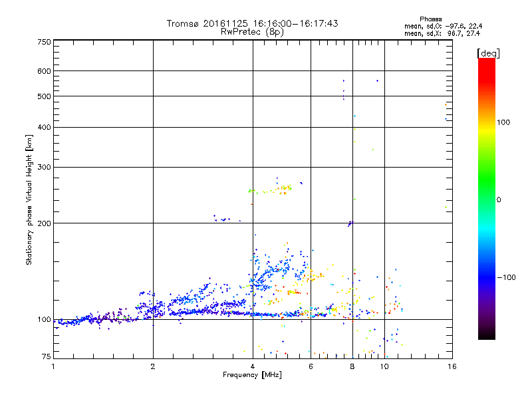Click the '[deg]' colorbar unit label
Screen dimensions: 532x399
click(x=488, y=53)
